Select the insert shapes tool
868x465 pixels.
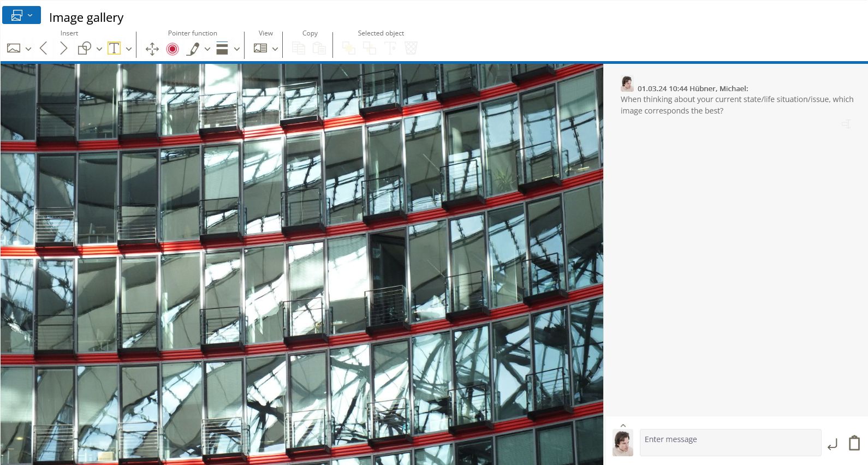(x=85, y=49)
